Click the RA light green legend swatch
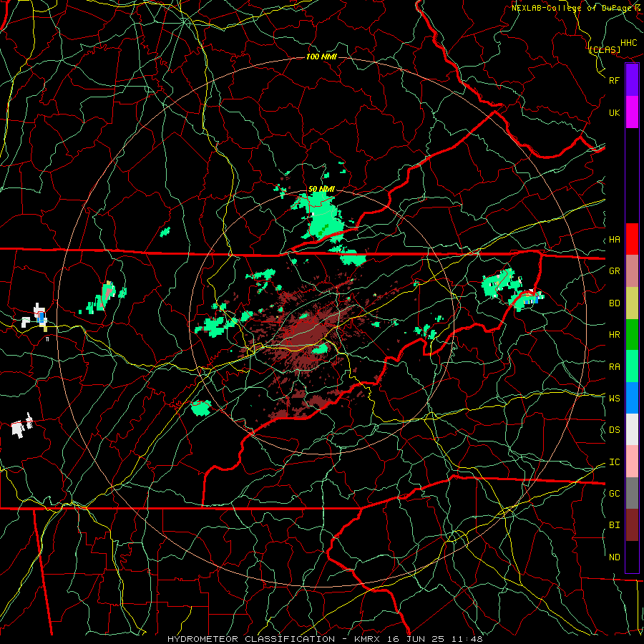The image size is (644, 644). click(x=632, y=366)
